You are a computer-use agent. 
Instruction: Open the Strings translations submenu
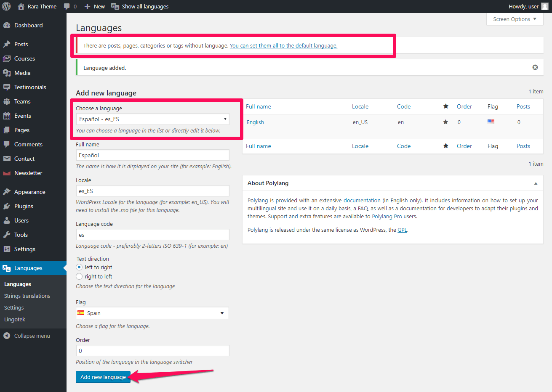[x=27, y=296]
